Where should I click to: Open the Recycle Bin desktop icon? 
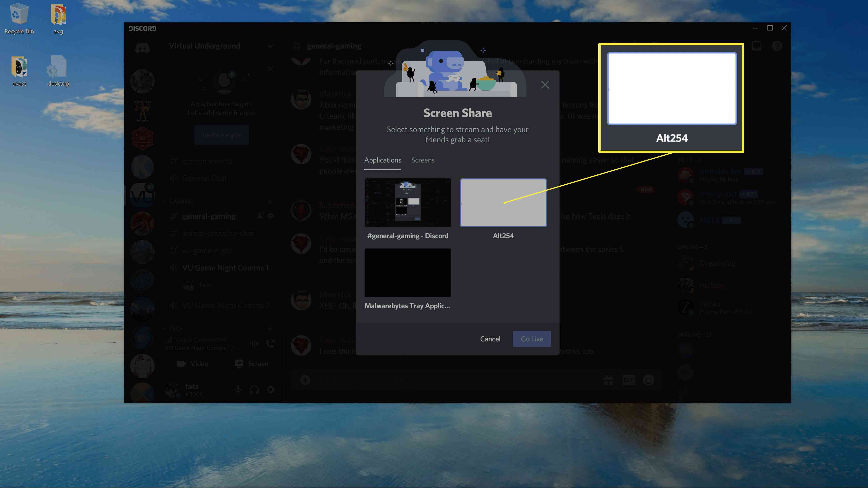click(x=19, y=19)
